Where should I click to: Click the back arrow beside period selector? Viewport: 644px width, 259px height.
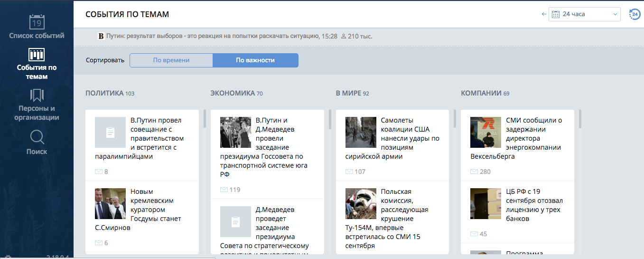(x=544, y=14)
